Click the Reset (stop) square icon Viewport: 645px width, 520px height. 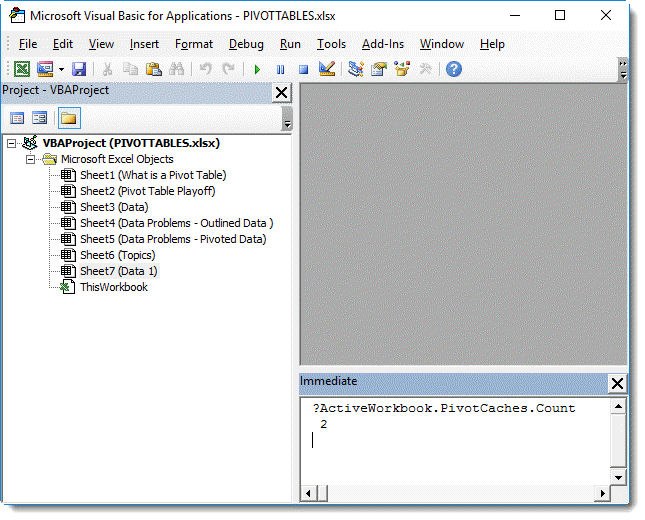click(x=303, y=69)
